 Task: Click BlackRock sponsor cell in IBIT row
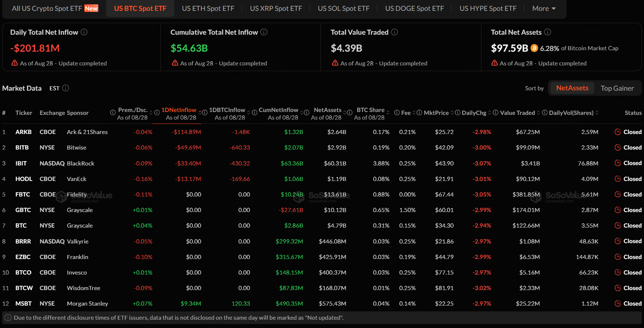click(x=81, y=163)
